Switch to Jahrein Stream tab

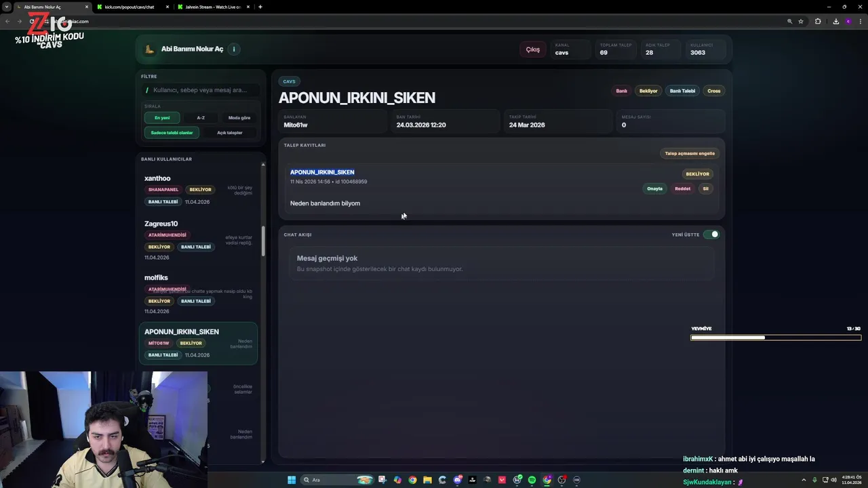213,7
